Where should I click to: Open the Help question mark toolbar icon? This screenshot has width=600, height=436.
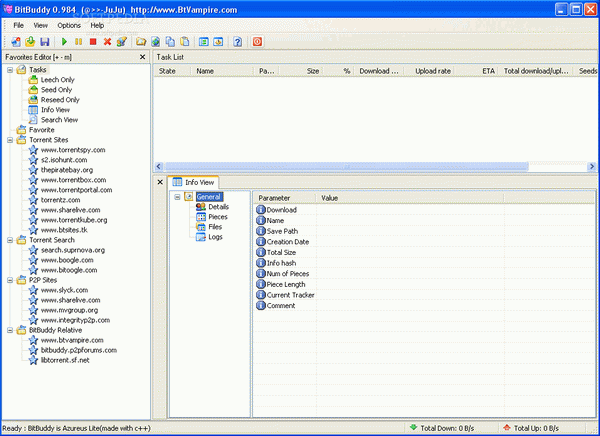click(x=237, y=42)
